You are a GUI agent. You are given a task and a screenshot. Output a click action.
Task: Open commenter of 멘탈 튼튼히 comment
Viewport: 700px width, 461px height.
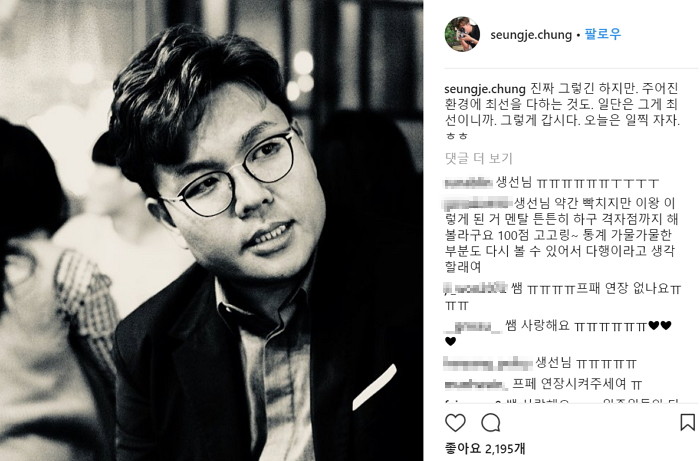(478, 204)
